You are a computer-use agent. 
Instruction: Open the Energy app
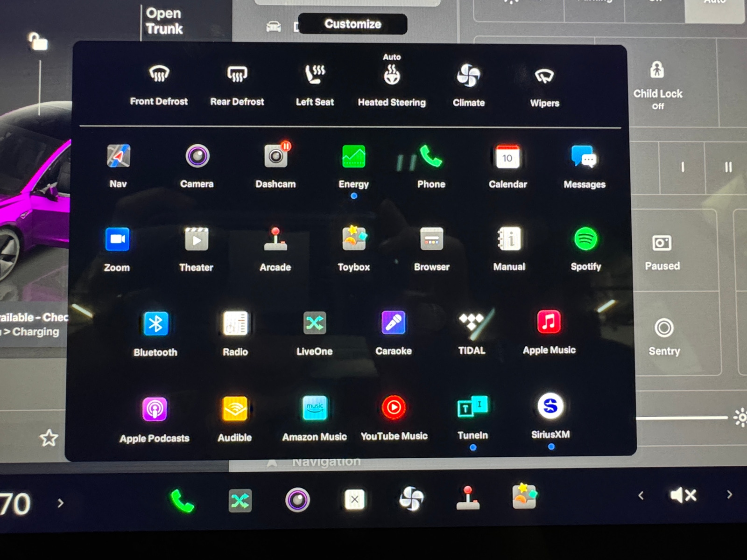click(x=354, y=156)
